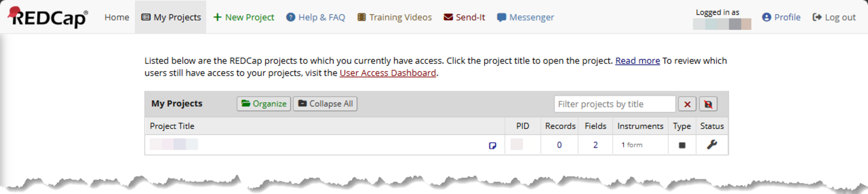Screen dimensions: 868x194
Task: Collapse all project folders
Action: tap(325, 104)
